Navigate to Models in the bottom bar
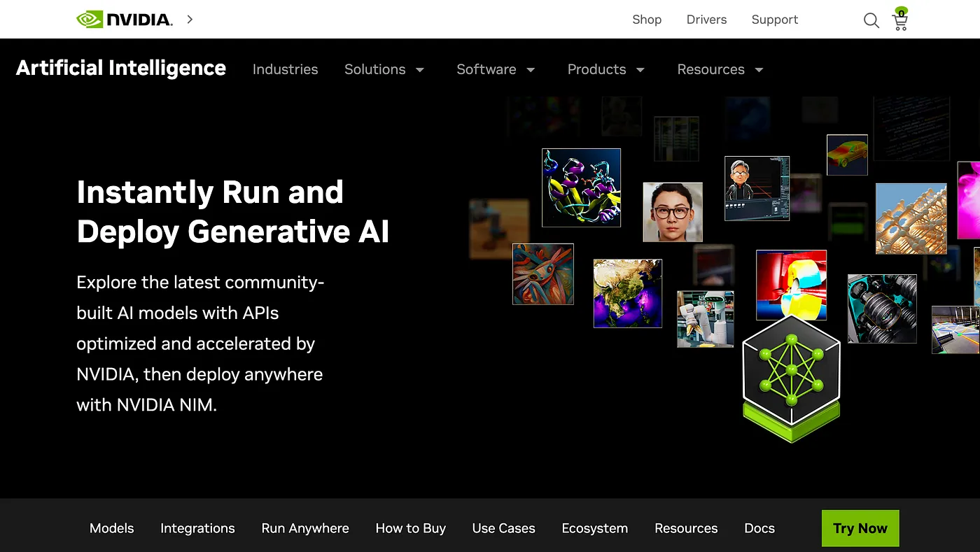980x552 pixels. (111, 528)
